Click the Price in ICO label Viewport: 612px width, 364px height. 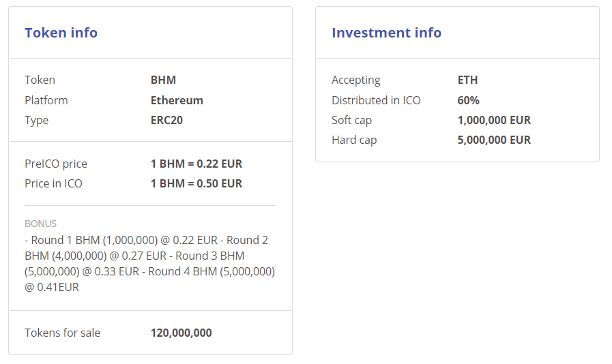53,183
